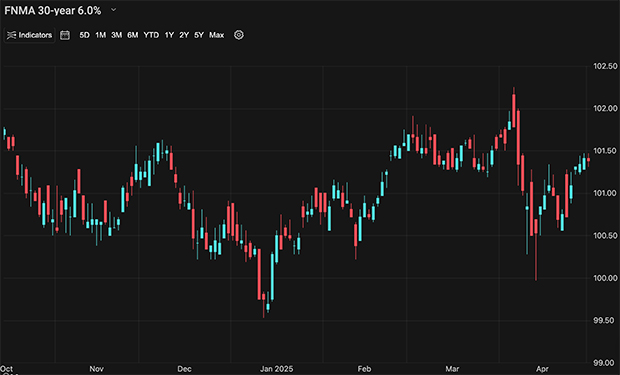Screen dimensions: 620x375
Task: Click the 100.00 price axis label
Action: [605, 278]
